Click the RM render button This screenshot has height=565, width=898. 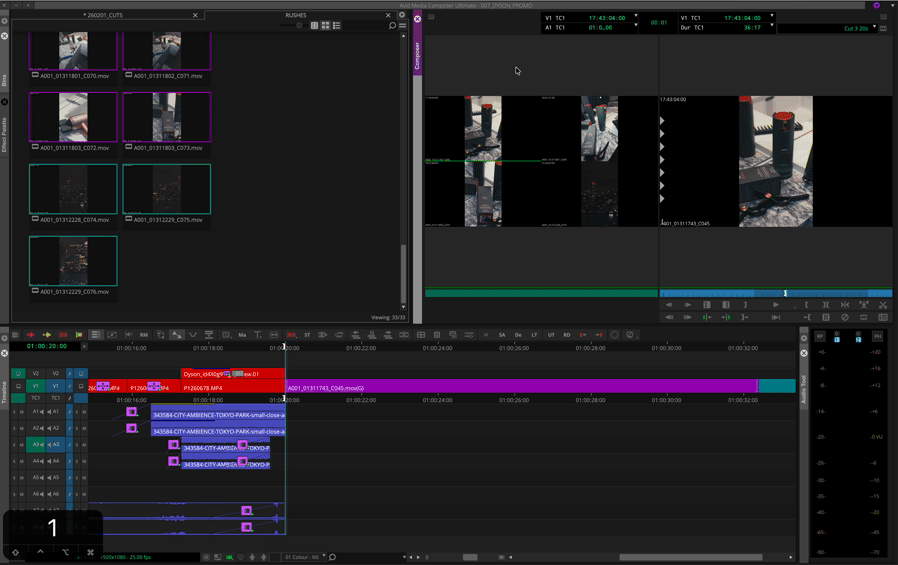coord(144,335)
